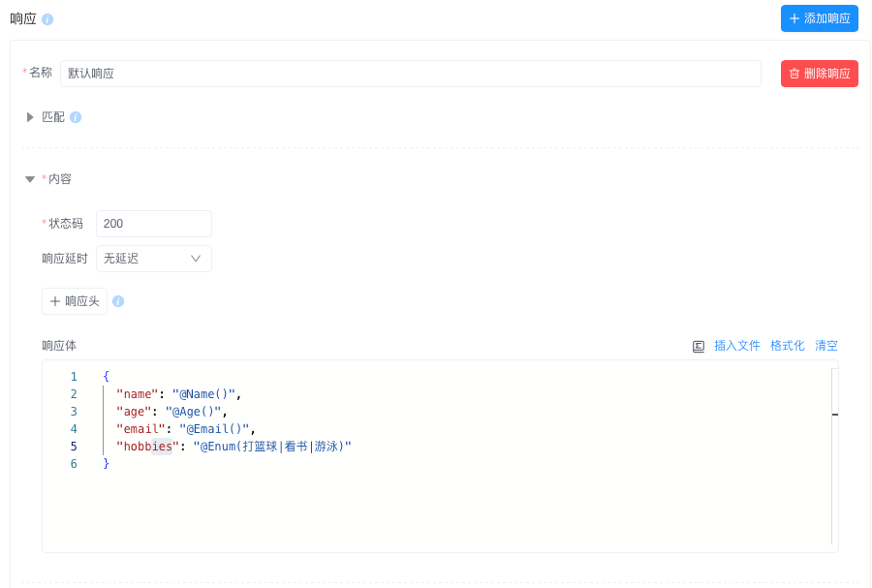Open the 响应延时 dropdown showing 无延迟
Viewport: 872px width, 588px height.
pos(154,259)
